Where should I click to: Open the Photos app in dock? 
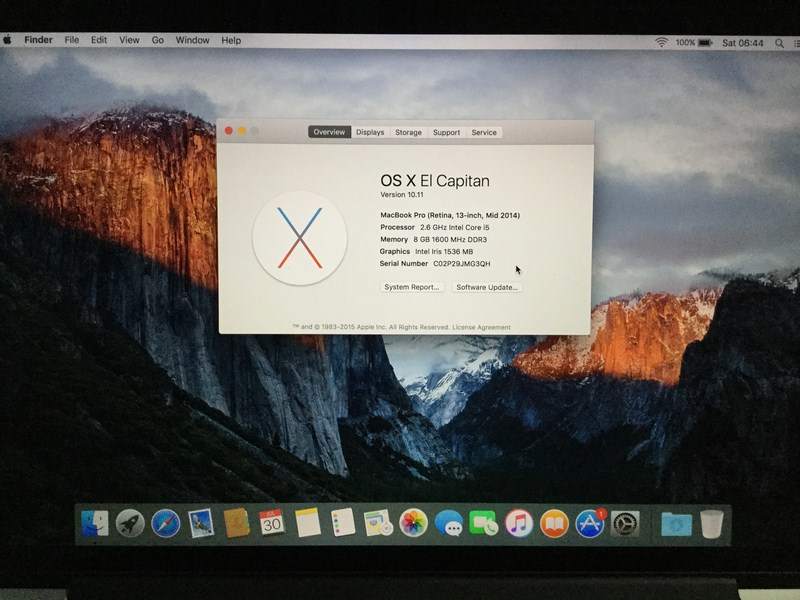(x=413, y=523)
